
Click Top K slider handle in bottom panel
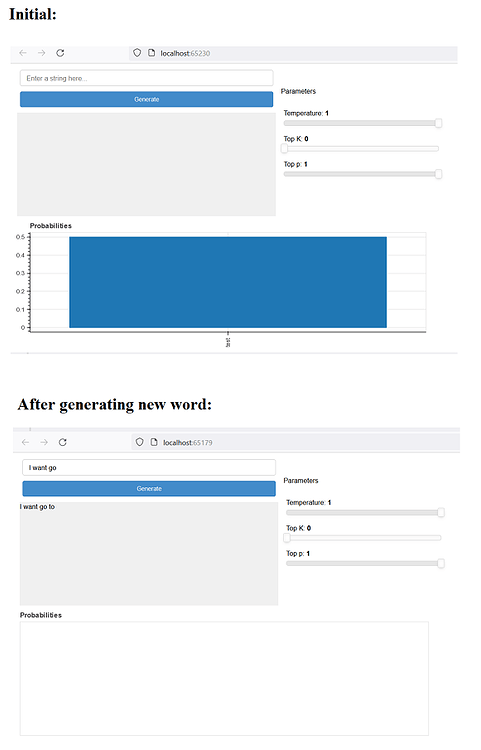pos(287,538)
